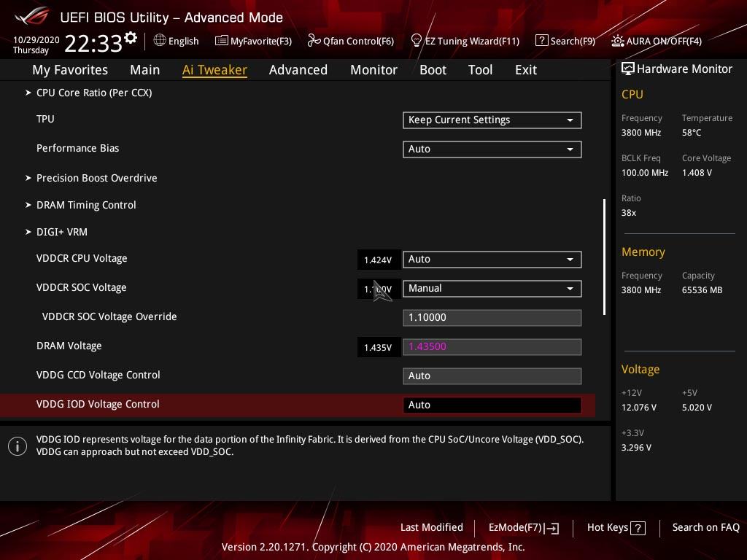Click the DRAM Voltage label

[x=69, y=346]
